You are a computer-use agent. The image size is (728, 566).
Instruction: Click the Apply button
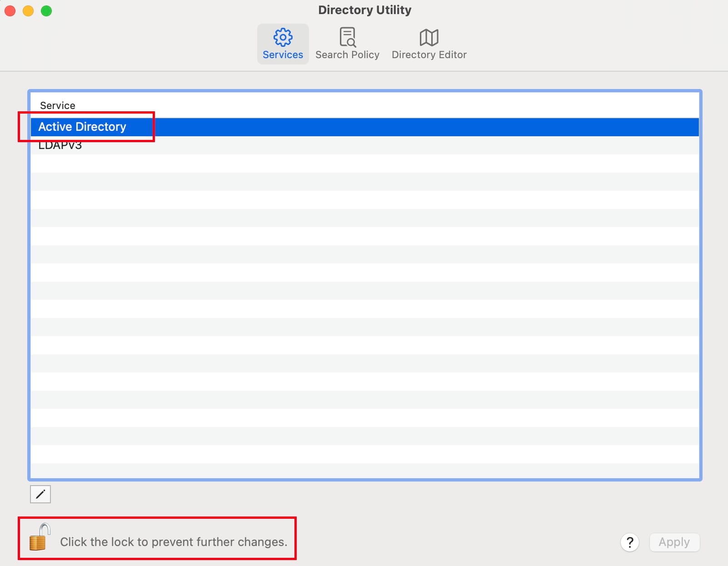click(674, 542)
